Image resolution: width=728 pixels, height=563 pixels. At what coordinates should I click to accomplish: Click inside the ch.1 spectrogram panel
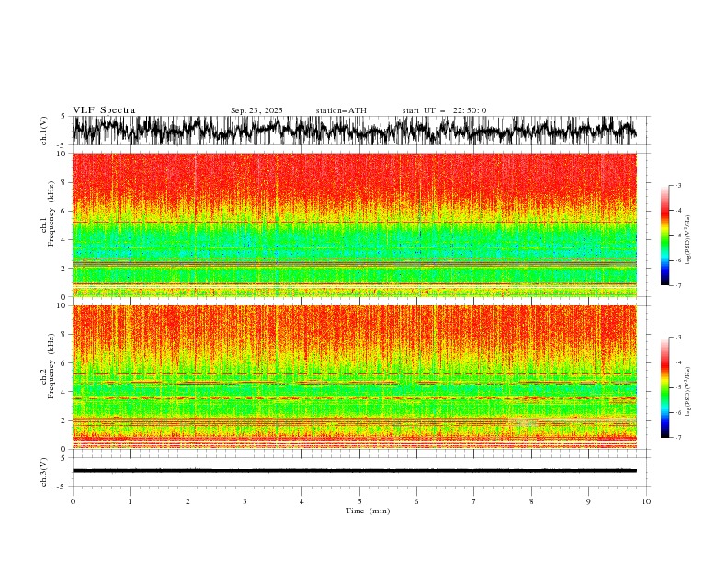[354, 224]
